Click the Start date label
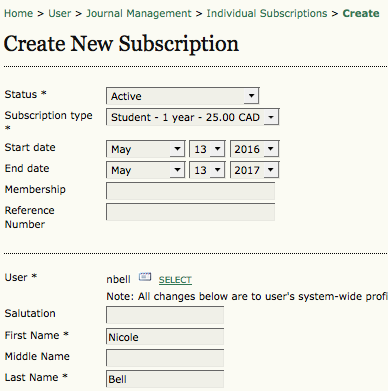This screenshot has width=388, height=391. point(30,147)
